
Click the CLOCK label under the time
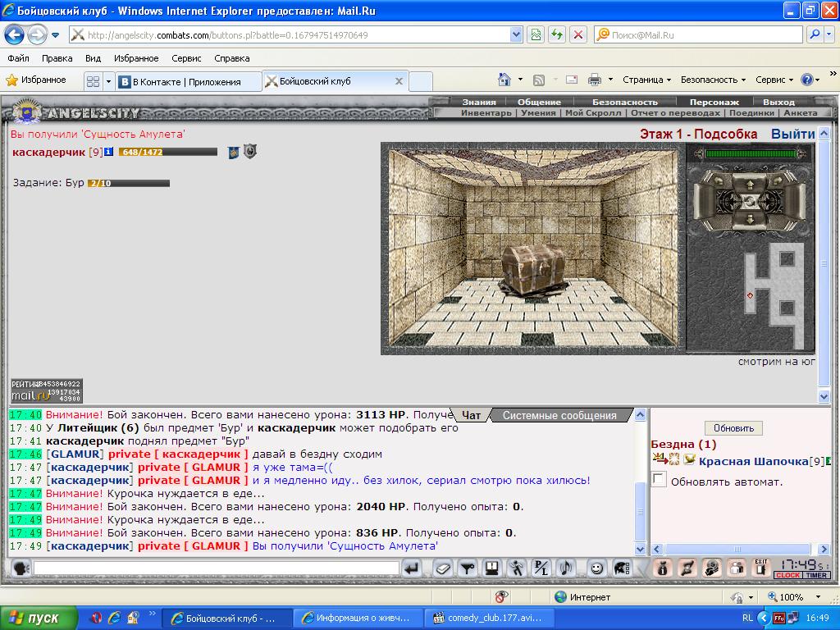pyautogui.click(x=788, y=575)
